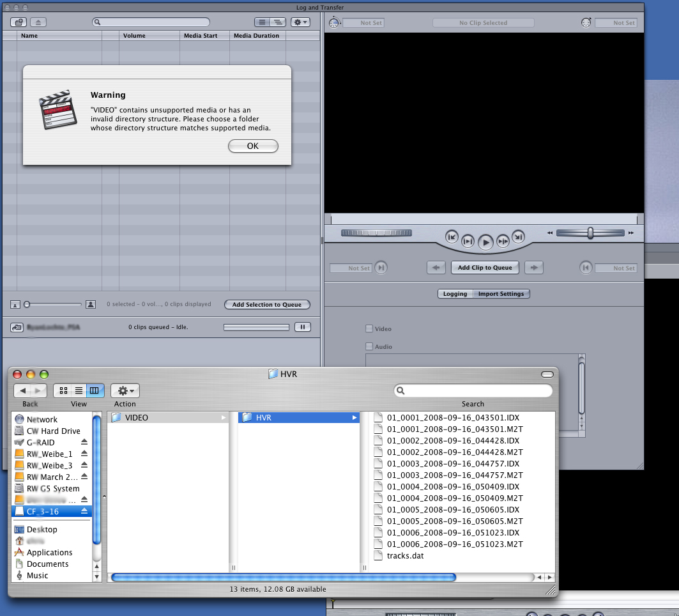The width and height of the screenshot is (679, 616).
Task: Click Add Clip to Queue button
Action: 485,268
